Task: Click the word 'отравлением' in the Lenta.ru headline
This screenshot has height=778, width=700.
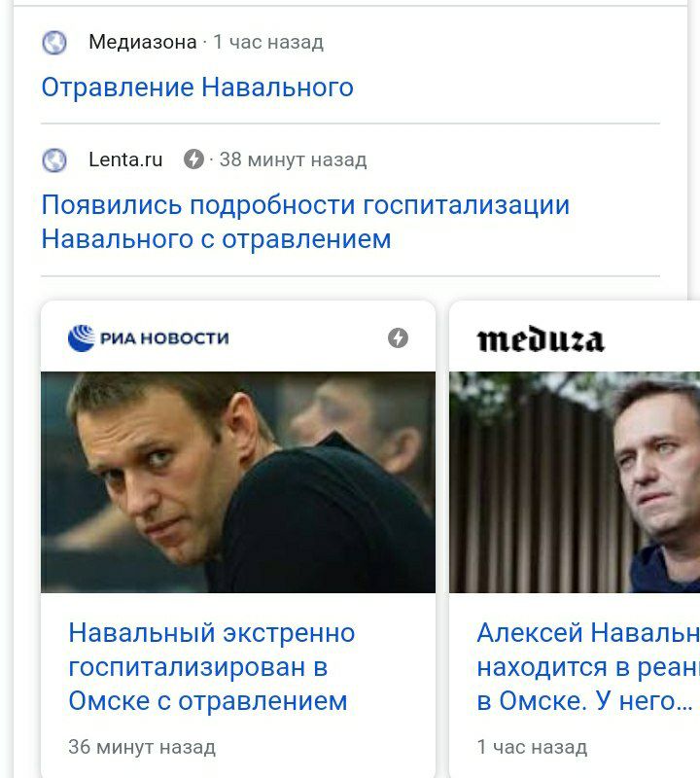Action: point(306,239)
